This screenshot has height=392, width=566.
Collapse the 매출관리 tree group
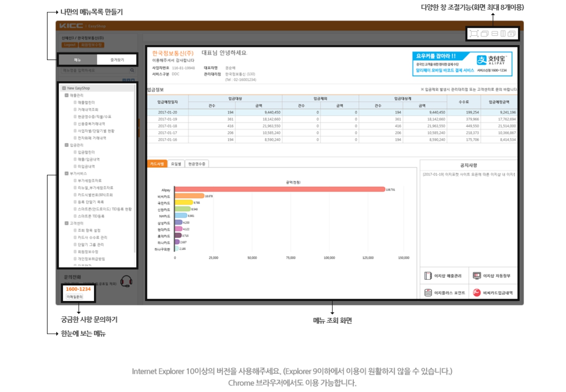coord(67,95)
